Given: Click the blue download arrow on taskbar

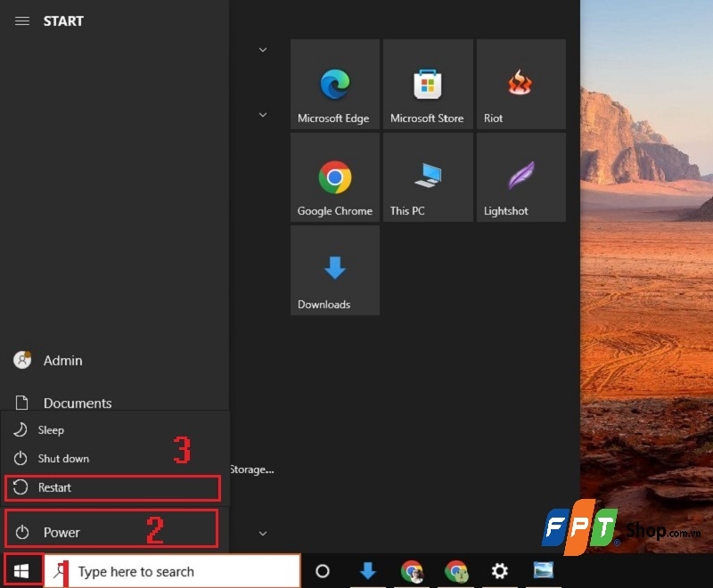Looking at the screenshot, I should (367, 571).
